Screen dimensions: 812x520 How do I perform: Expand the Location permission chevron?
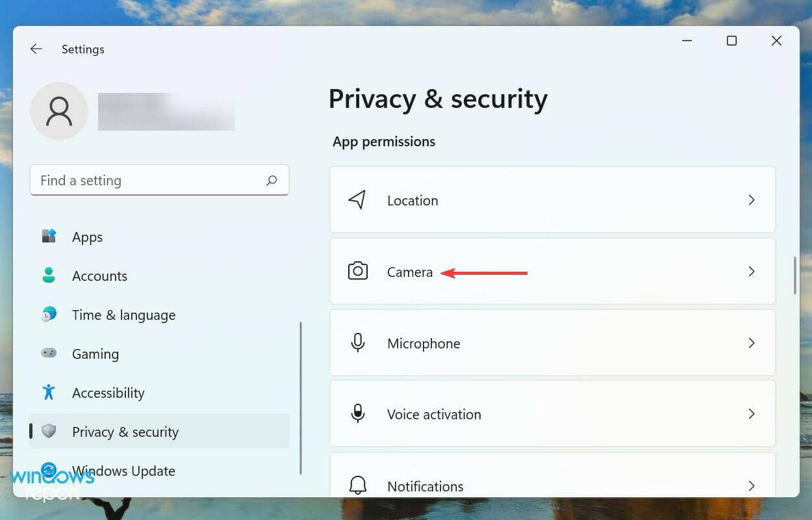tap(752, 200)
